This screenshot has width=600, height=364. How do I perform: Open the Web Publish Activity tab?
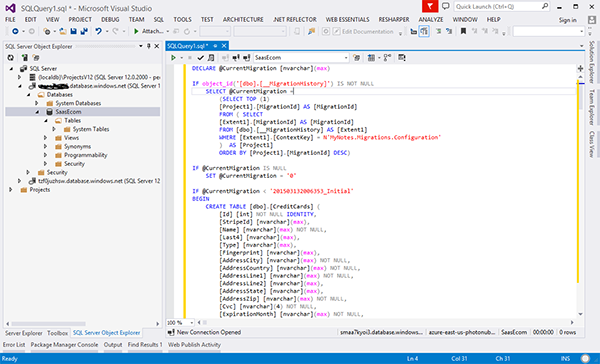pos(194,345)
